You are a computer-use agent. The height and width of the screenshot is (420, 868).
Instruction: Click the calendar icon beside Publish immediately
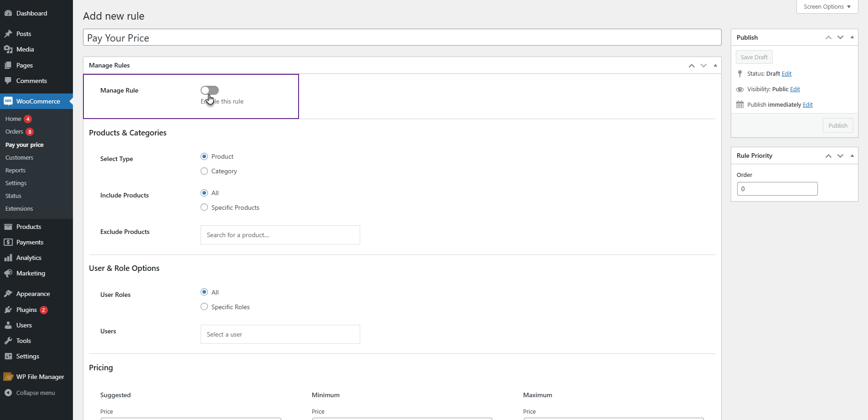point(740,104)
